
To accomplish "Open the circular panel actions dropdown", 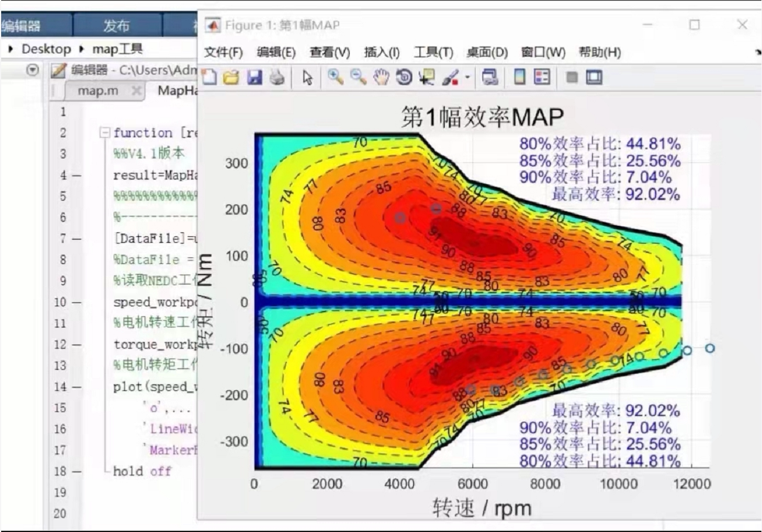I will 33,70.
